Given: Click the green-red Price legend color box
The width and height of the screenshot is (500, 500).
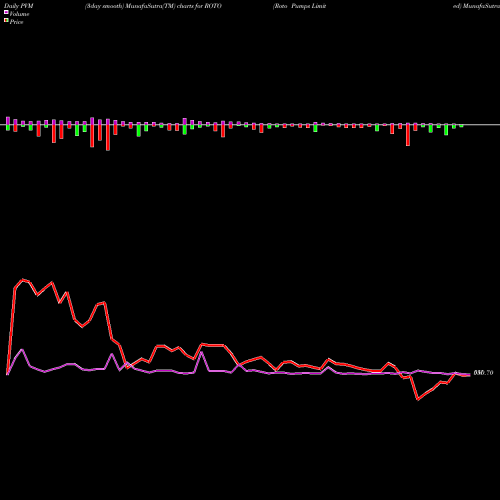Looking at the screenshot, I should click(x=6, y=21).
